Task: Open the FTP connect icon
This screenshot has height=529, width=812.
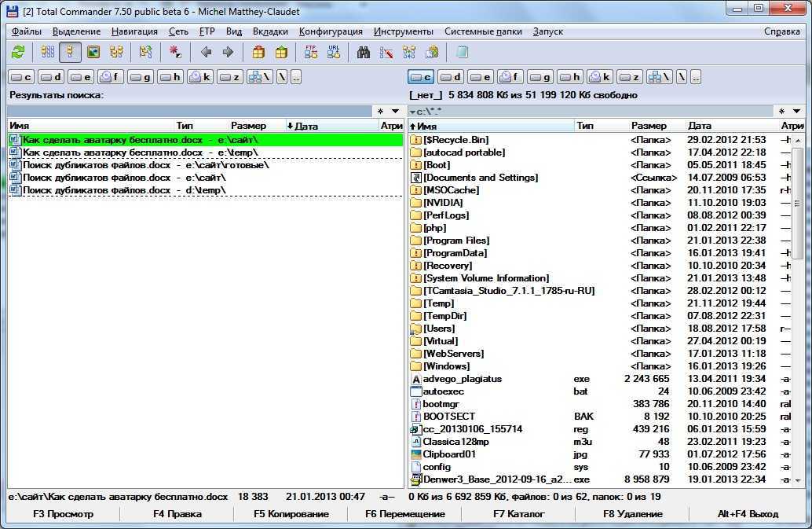Action: click(x=311, y=52)
